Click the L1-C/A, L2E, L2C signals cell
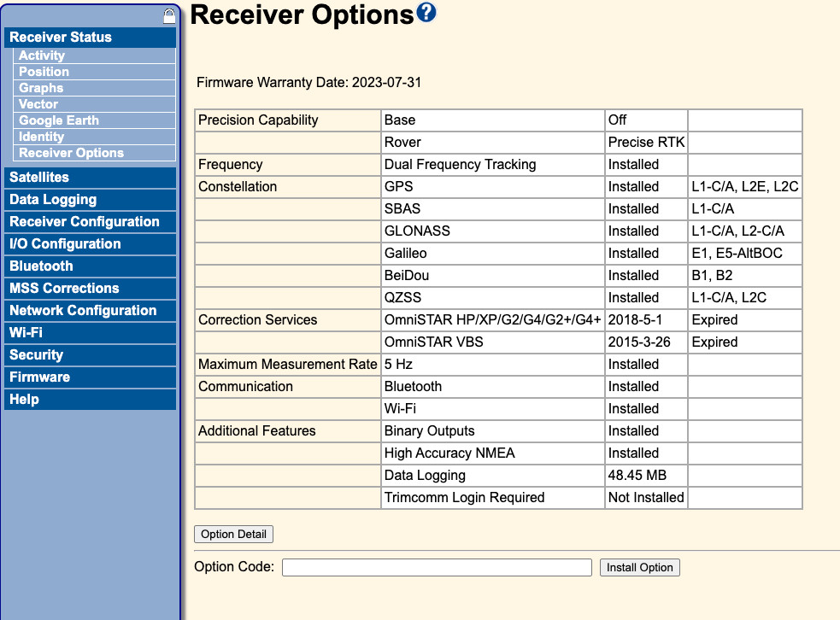 point(744,187)
